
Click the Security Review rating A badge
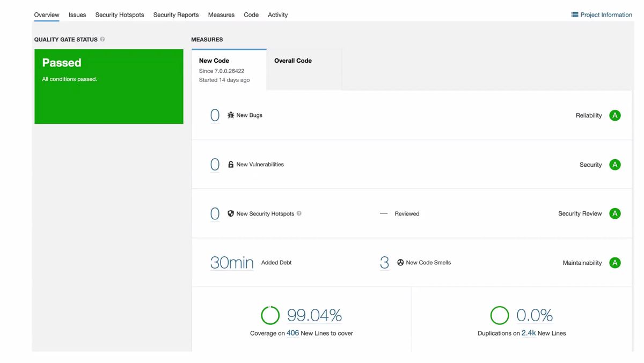[x=615, y=213]
